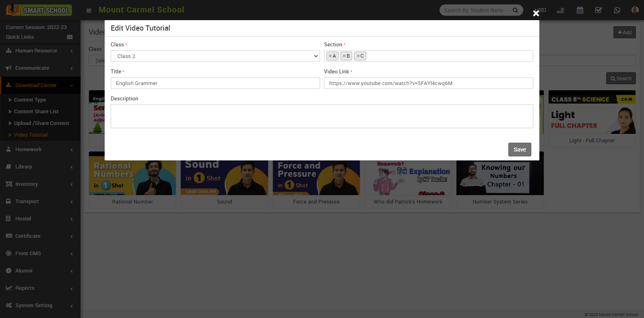
Task: Click the hamburger menu toggle icon
Action: click(89, 10)
